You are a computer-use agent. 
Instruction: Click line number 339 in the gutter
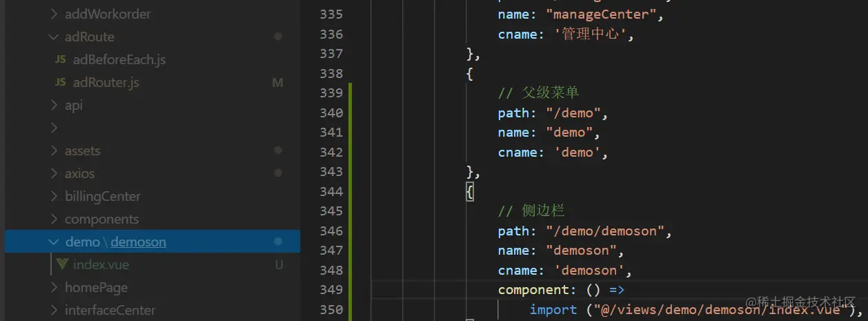pos(331,93)
